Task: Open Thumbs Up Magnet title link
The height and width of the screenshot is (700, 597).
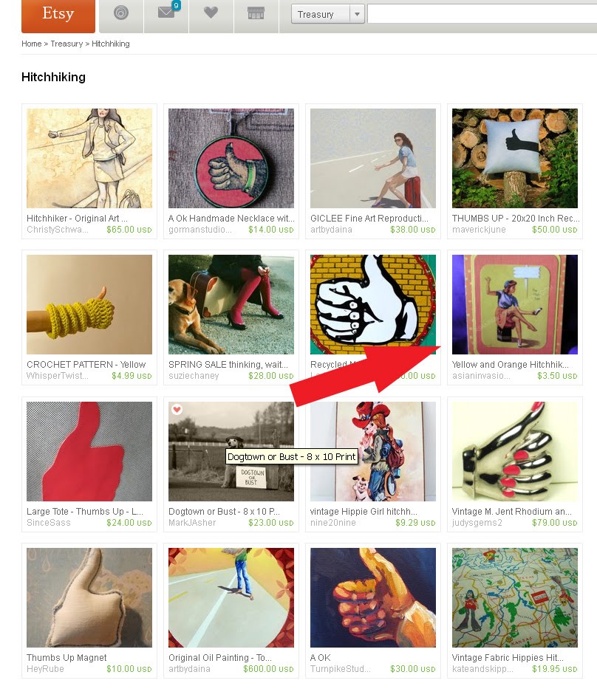Action: [66, 658]
